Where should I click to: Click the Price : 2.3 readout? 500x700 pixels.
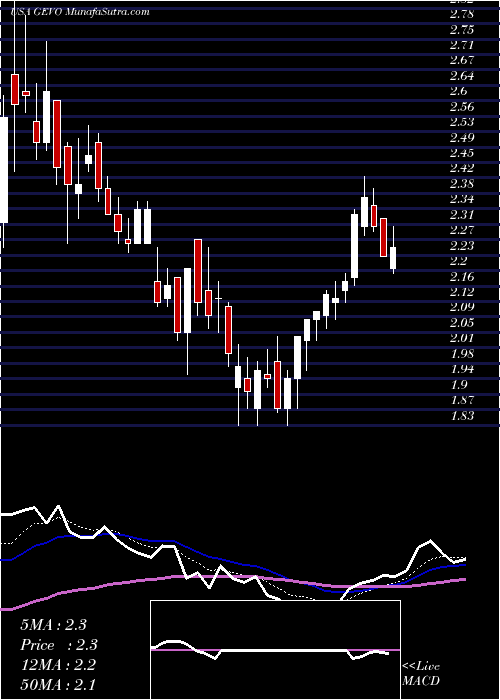(x=58, y=645)
